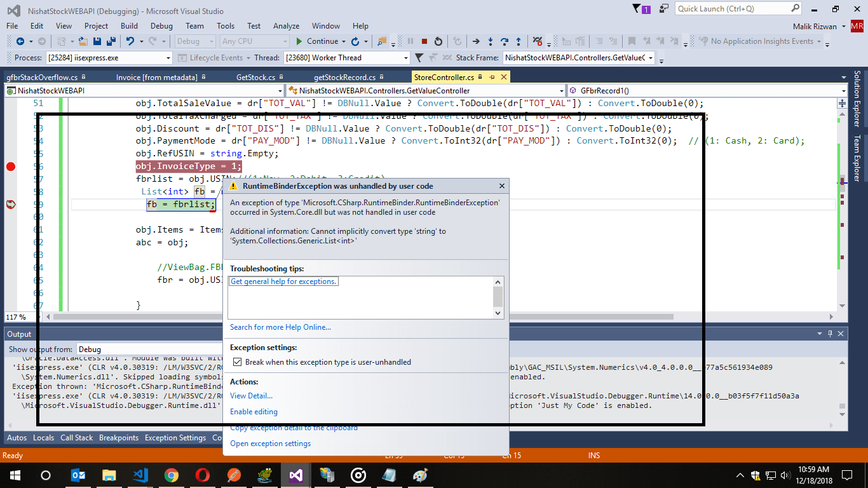Click the Undo toolbar icon
The image size is (868, 488).
point(130,41)
